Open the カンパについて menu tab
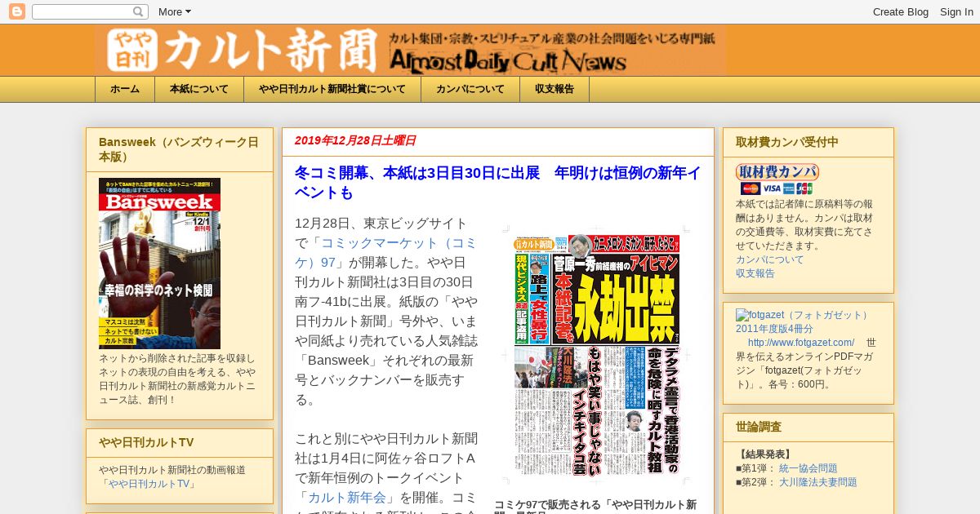 (x=470, y=89)
